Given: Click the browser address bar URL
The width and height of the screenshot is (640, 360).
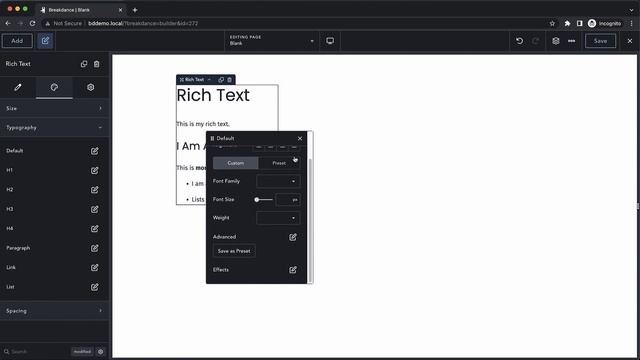Looking at the screenshot, I should coord(143,24).
